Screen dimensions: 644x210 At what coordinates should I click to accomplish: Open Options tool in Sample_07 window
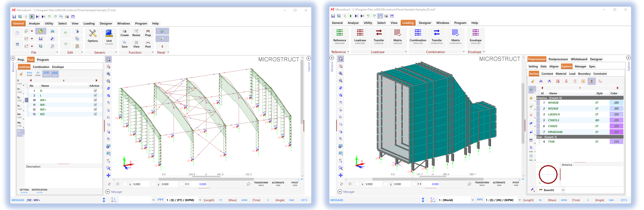[93, 36]
